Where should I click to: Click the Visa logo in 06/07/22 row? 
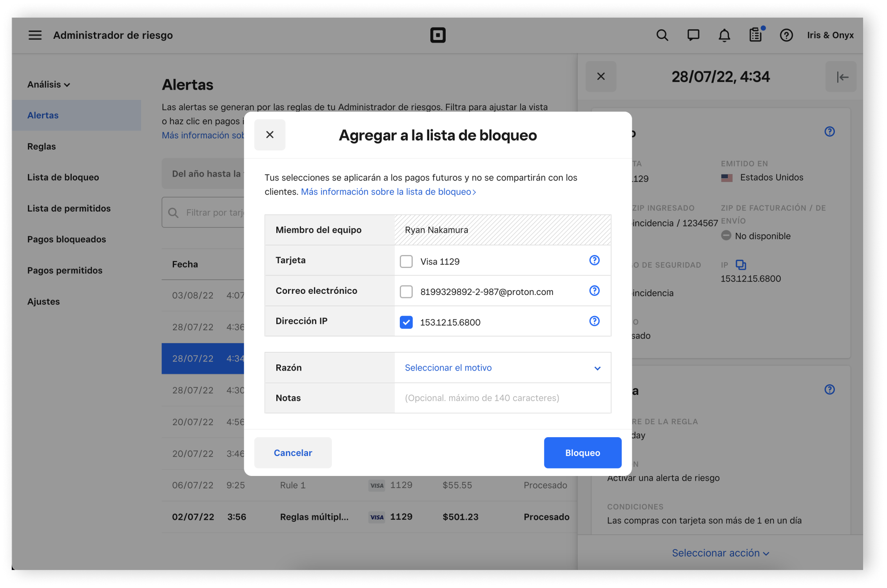[377, 486]
